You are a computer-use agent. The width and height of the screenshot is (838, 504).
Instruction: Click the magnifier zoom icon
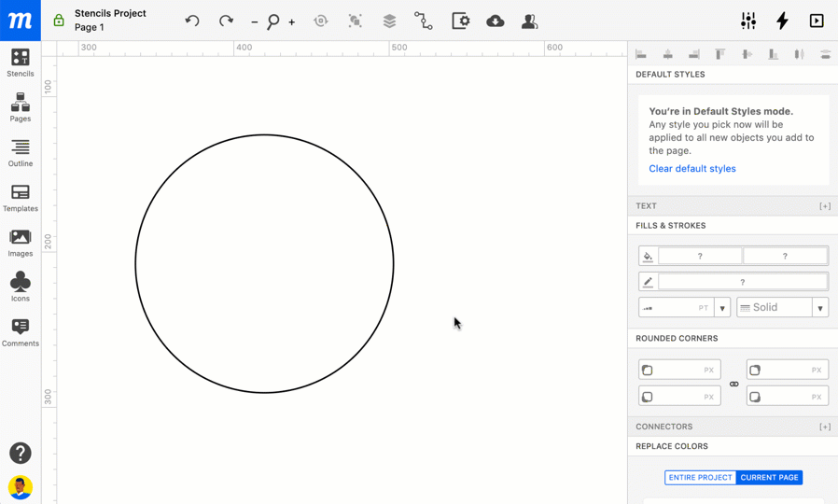click(273, 21)
